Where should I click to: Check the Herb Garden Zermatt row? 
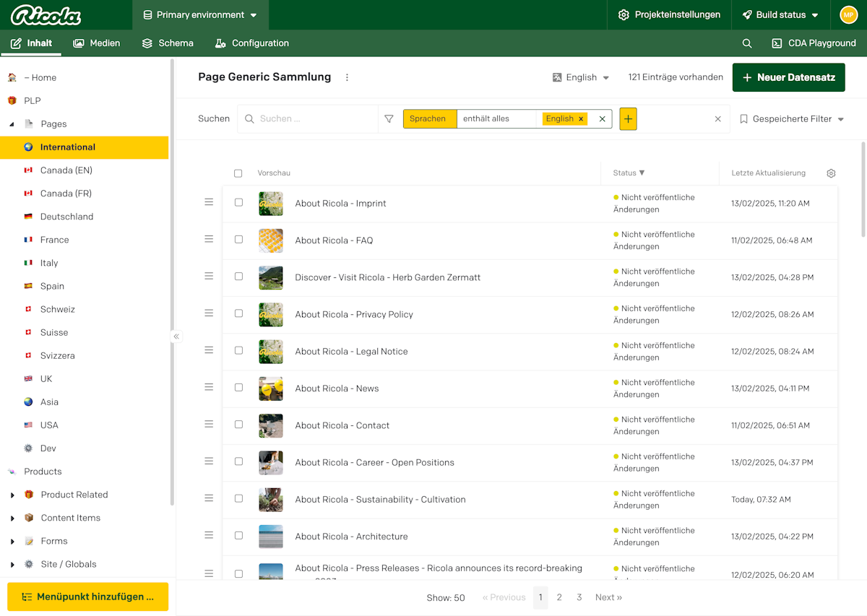tap(238, 277)
